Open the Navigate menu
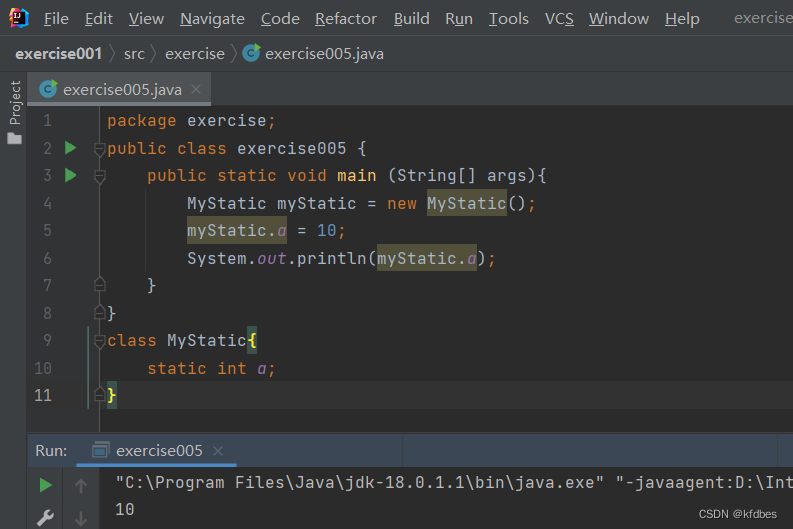Screen dimensions: 793x529 (x=212, y=19)
